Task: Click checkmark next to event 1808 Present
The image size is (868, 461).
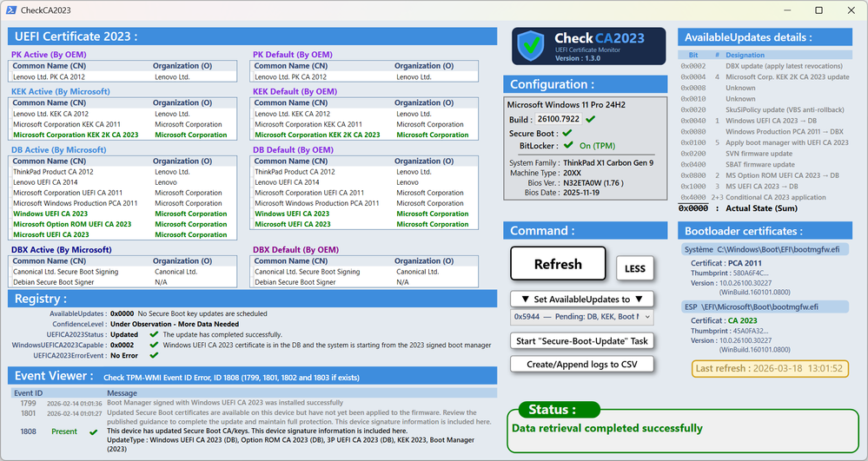Action: pyautogui.click(x=93, y=431)
